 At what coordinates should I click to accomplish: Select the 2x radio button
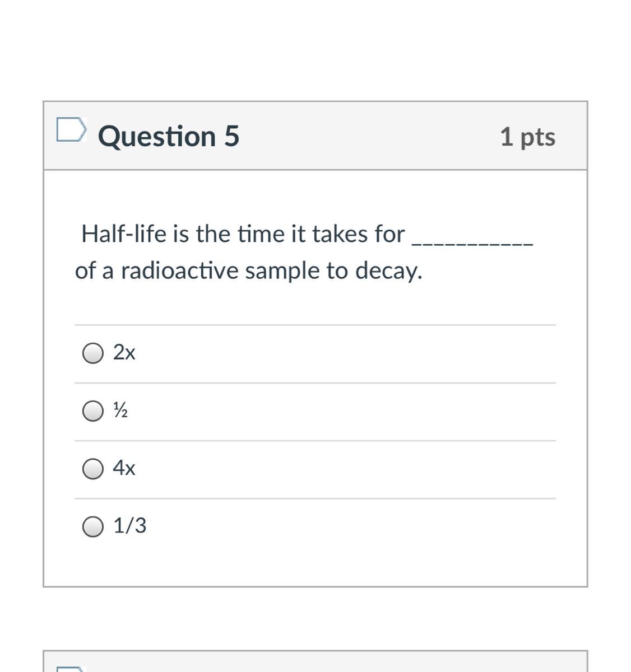point(92,353)
